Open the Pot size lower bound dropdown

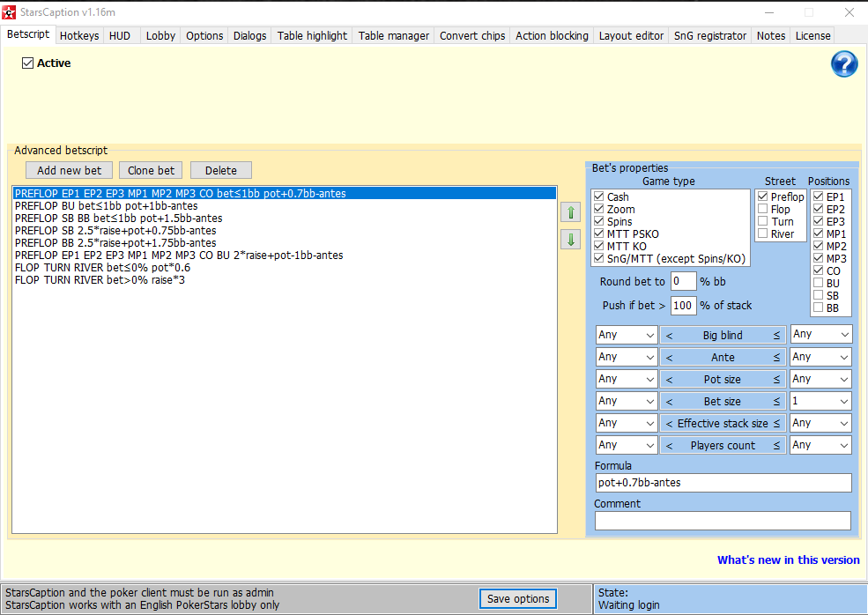point(627,379)
